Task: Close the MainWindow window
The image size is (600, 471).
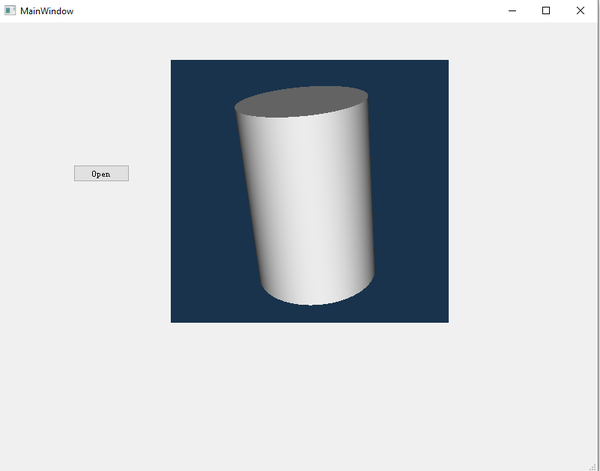Action: click(x=580, y=11)
